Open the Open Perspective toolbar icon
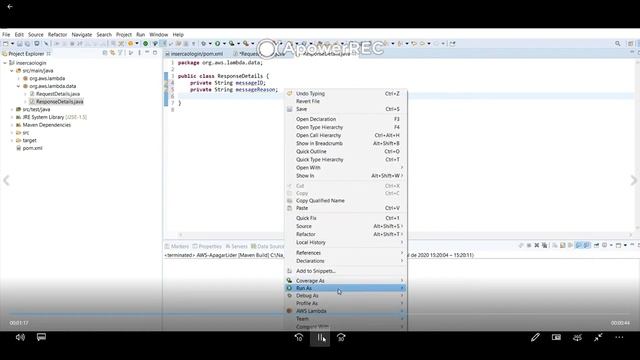The width and height of the screenshot is (640, 360). pyautogui.click(x=631, y=44)
